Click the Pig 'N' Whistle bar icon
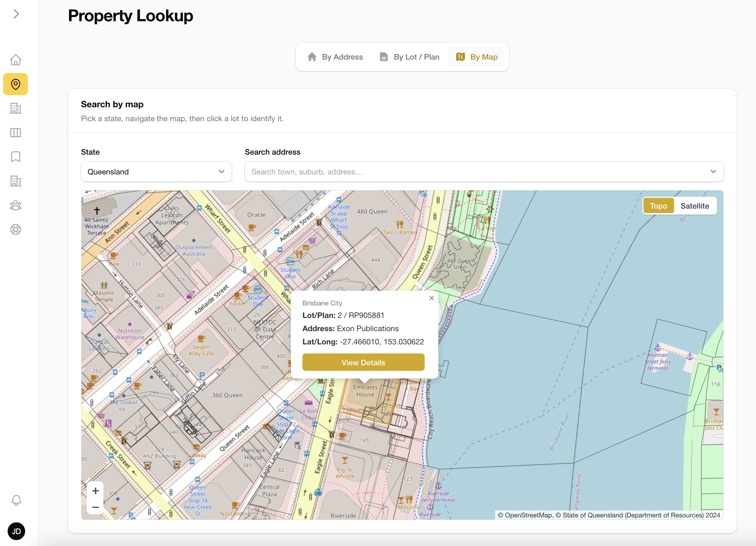This screenshot has width=756, height=546. (345, 460)
